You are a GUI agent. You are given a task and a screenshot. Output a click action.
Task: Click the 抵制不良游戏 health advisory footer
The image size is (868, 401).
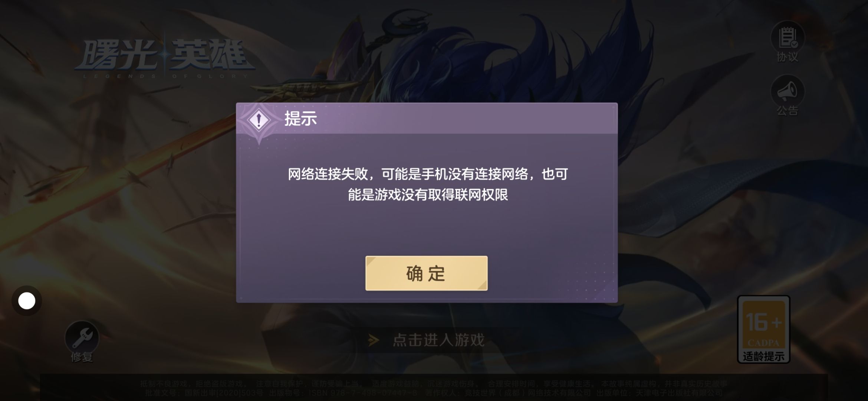(434, 384)
